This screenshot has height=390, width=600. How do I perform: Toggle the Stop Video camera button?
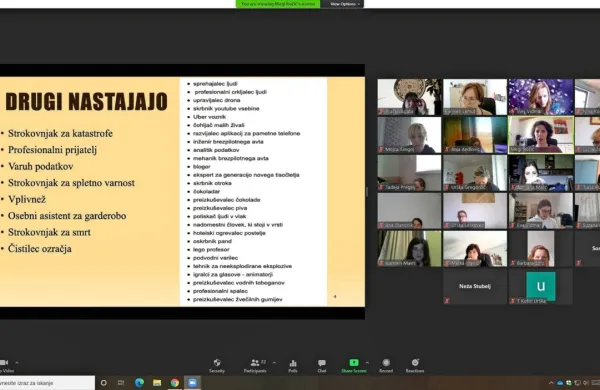4,362
